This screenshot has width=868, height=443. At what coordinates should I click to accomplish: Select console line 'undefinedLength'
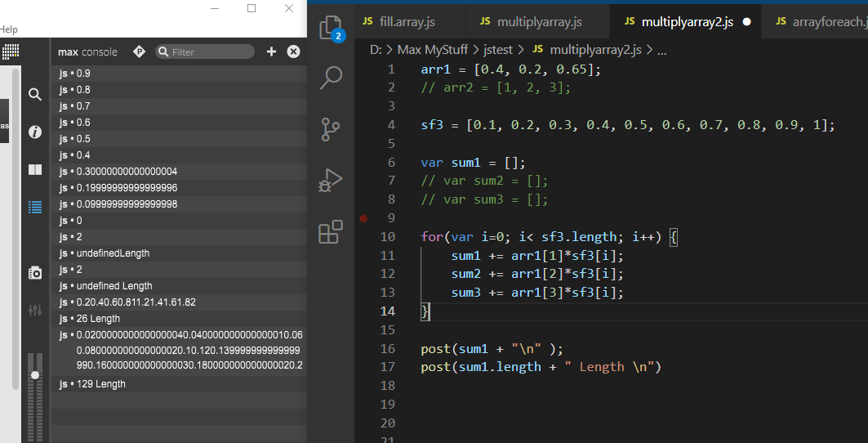[x=179, y=253]
